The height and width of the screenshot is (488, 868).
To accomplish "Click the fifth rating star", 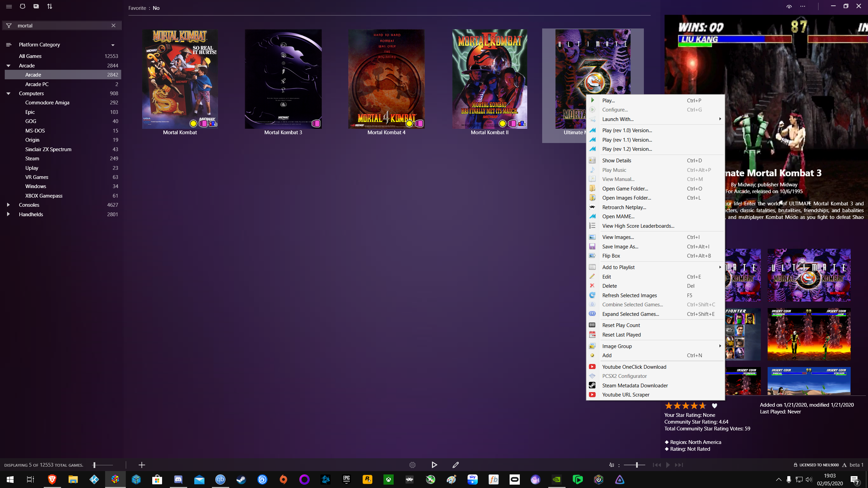I will coord(703,406).
